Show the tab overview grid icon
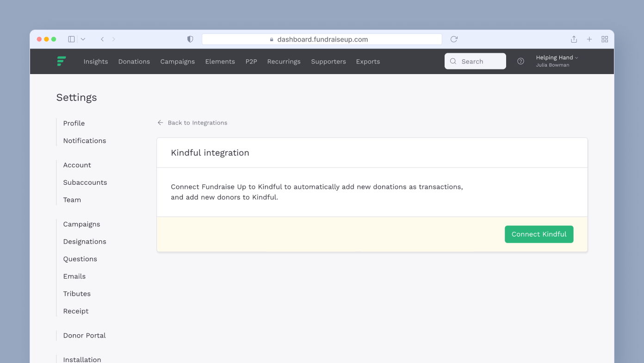This screenshot has height=363, width=644. pyautogui.click(x=605, y=39)
